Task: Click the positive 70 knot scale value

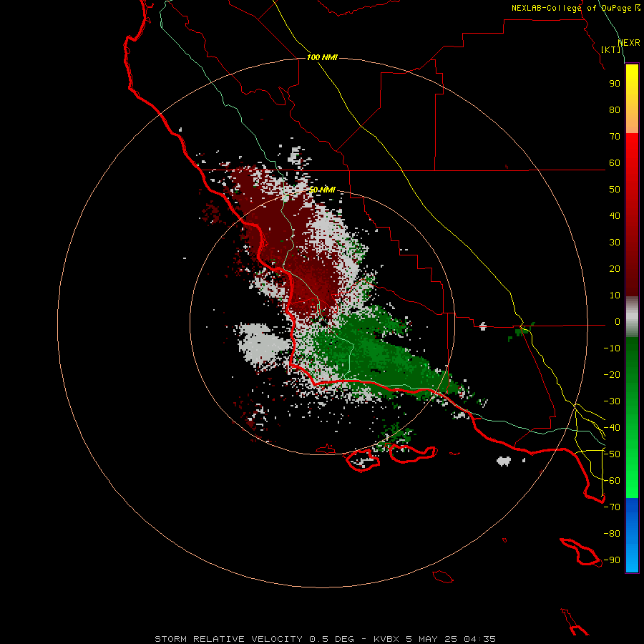Action: (615, 137)
